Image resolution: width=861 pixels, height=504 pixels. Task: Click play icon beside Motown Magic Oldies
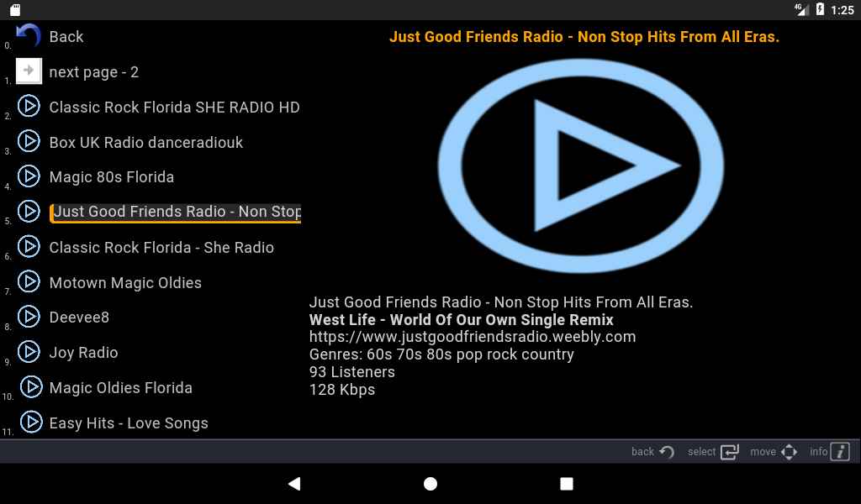[29, 281]
